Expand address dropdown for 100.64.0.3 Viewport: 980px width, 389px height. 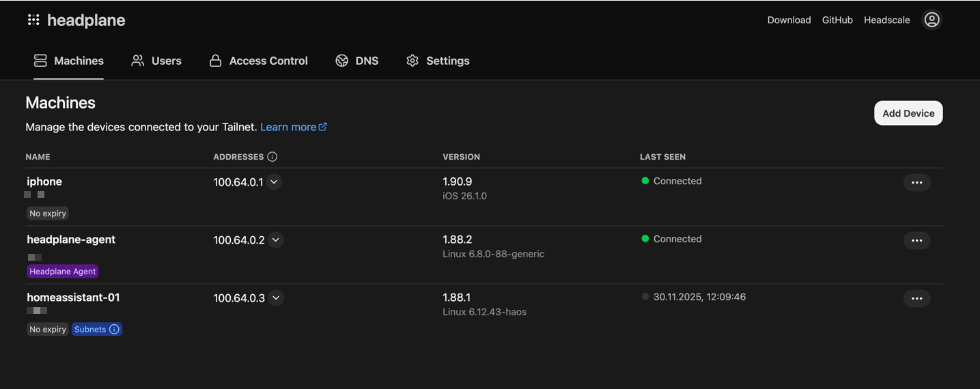[276, 298]
